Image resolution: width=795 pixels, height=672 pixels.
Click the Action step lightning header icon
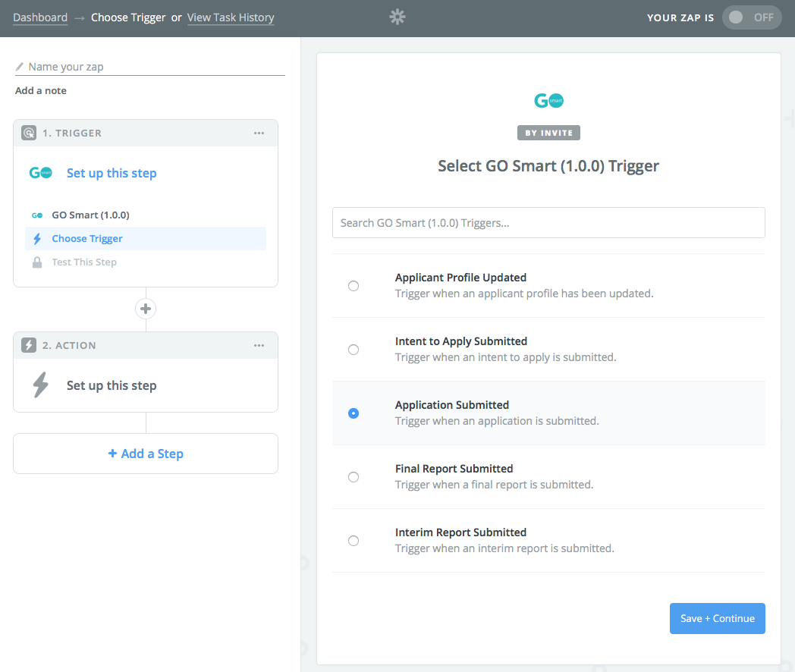tap(29, 345)
